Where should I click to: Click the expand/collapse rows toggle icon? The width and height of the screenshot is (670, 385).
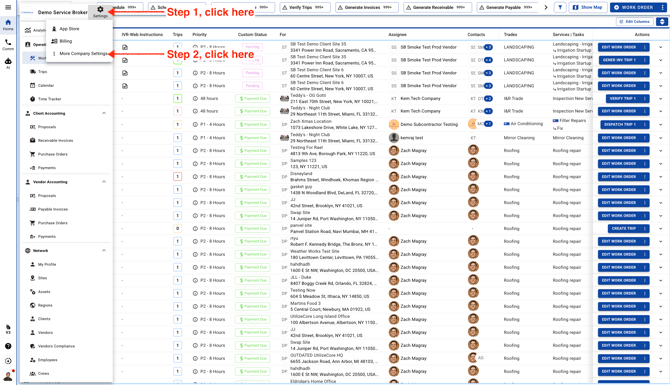[662, 22]
